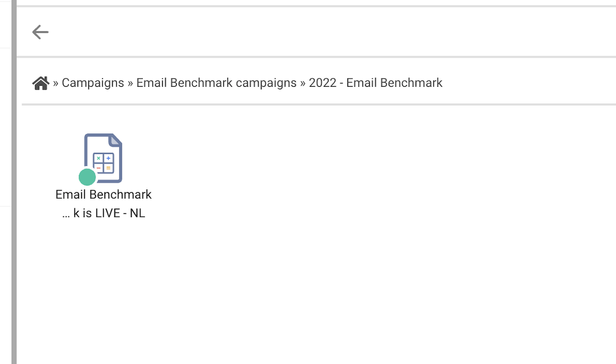This screenshot has height=364, width=616.
Task: Click the truncated '… k is LIVE - NL' text
Action: pyautogui.click(x=104, y=213)
